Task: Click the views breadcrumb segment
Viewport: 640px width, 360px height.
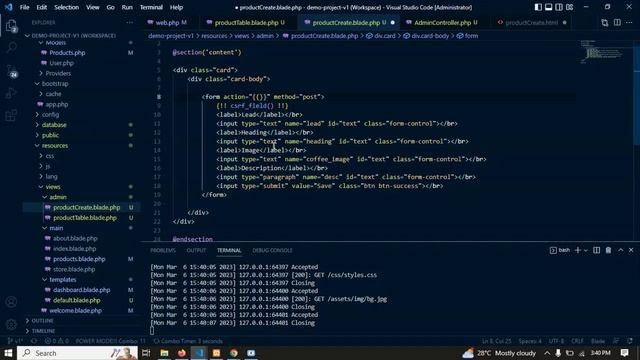Action: (241, 36)
